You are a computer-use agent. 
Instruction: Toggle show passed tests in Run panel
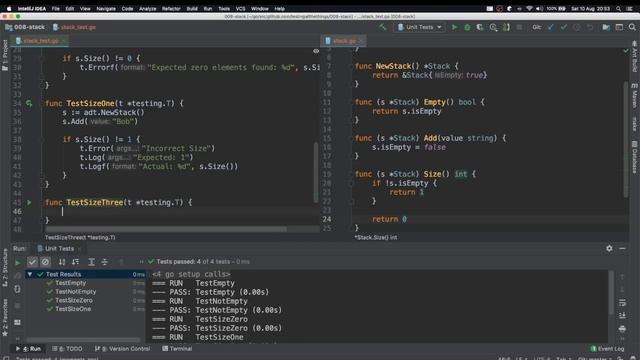[x=32, y=262]
